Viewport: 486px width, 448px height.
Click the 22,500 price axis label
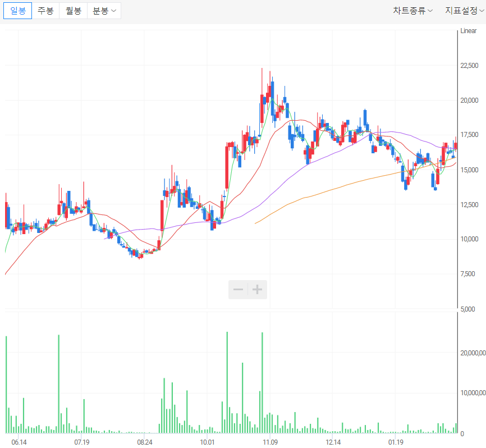click(469, 66)
